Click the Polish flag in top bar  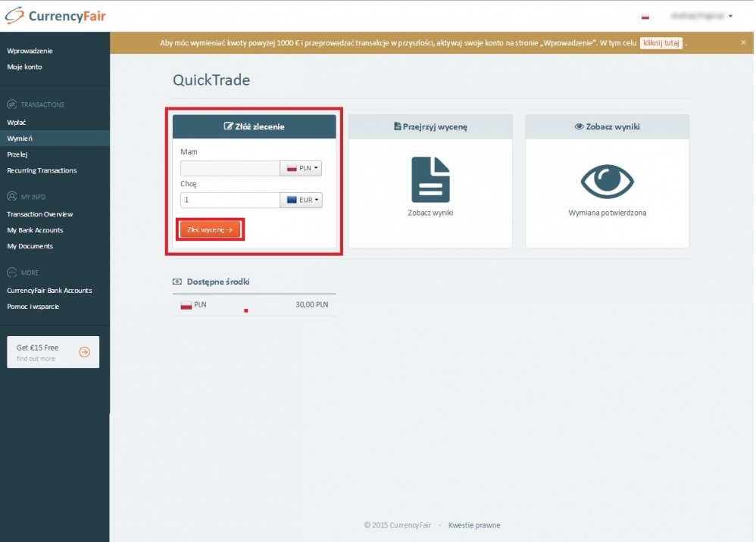pyautogui.click(x=645, y=16)
